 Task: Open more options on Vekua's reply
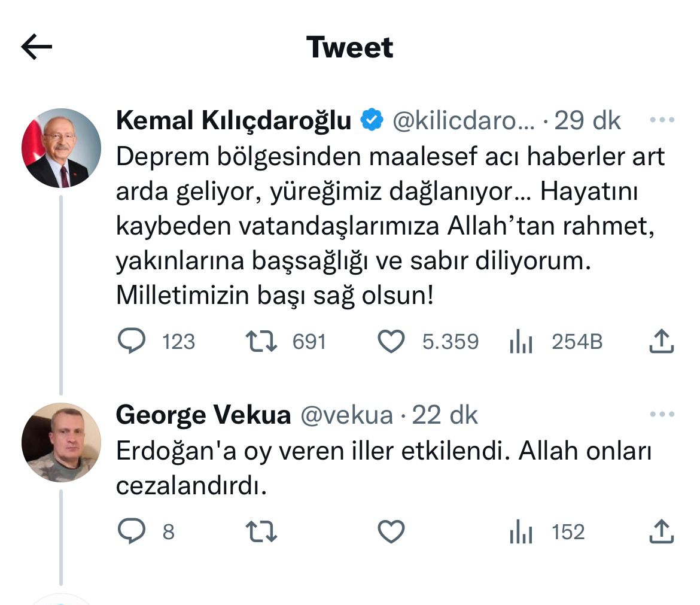(x=662, y=414)
